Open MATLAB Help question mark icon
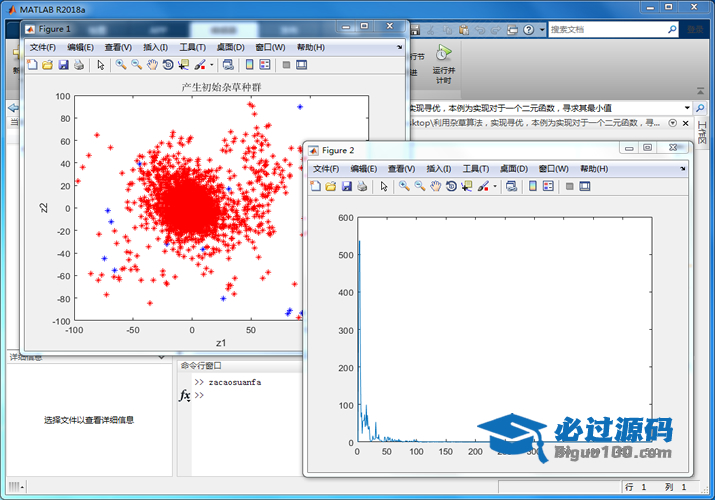Screen dimensions: 715x500 tap(528, 30)
